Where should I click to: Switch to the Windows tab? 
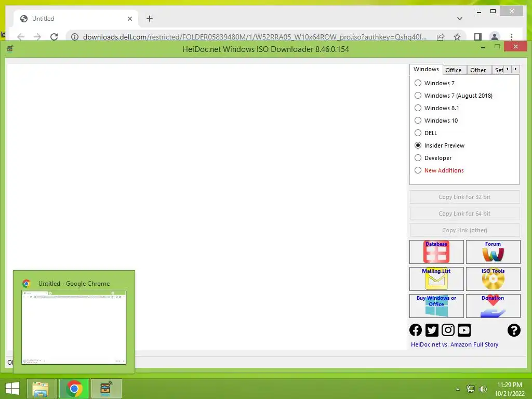[x=426, y=69]
